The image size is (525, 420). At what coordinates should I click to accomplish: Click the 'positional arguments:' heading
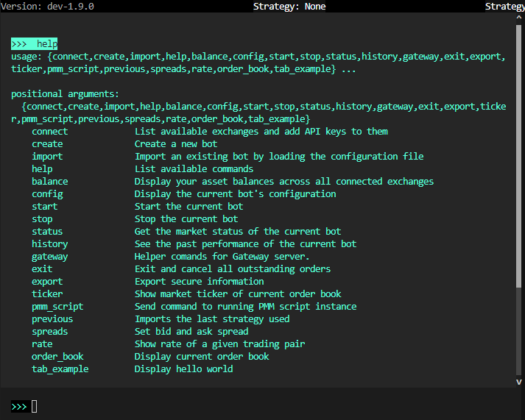coord(65,94)
